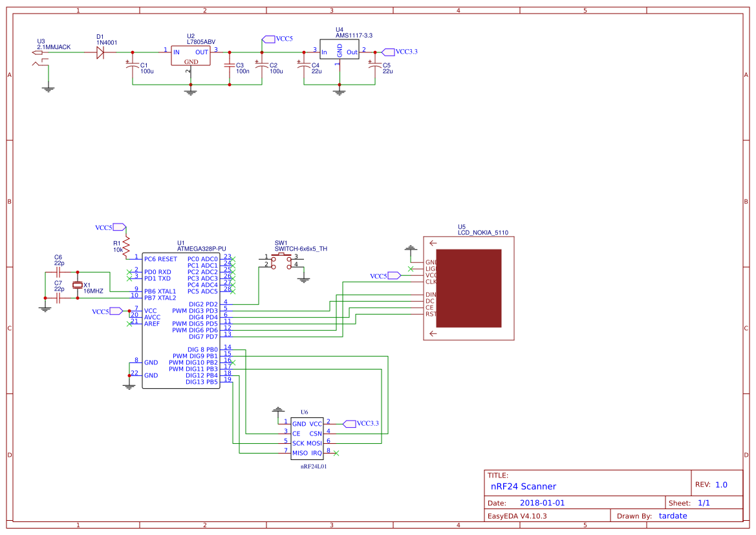Click the ground symbol above nRF24L01 GND pin
Screen dimensions: 756x535
(x=277, y=411)
